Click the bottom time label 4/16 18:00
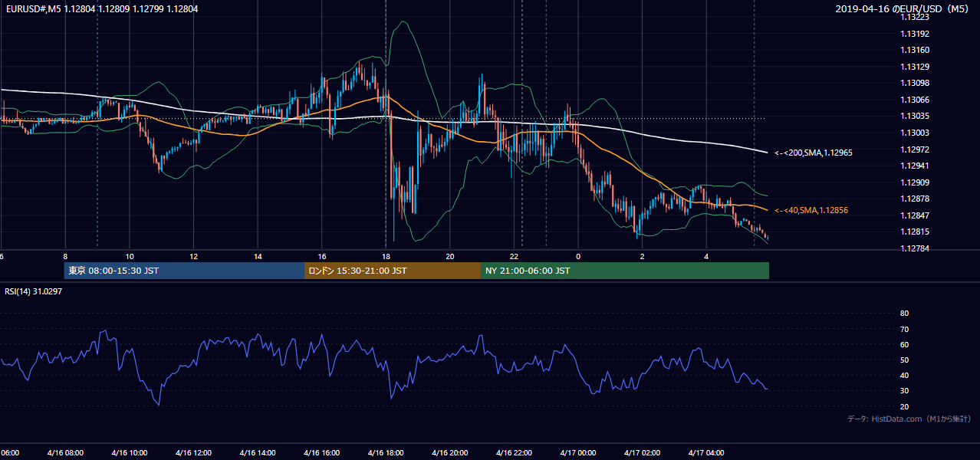This screenshot has height=460, width=980. tap(386, 452)
